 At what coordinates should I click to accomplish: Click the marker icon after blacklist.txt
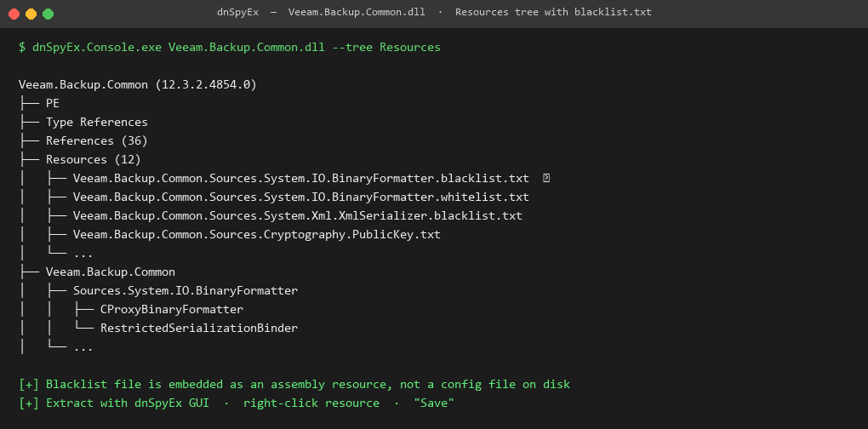(x=546, y=179)
